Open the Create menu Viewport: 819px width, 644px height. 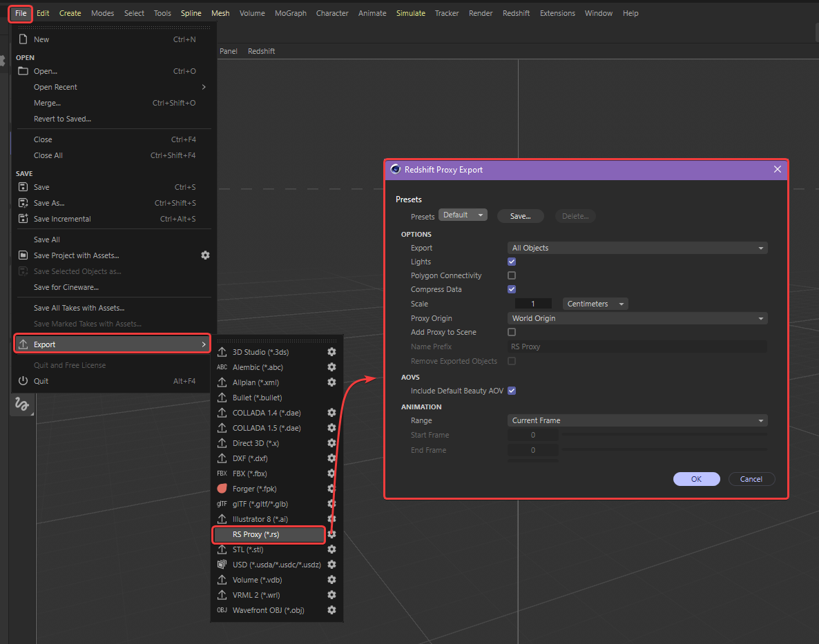70,13
